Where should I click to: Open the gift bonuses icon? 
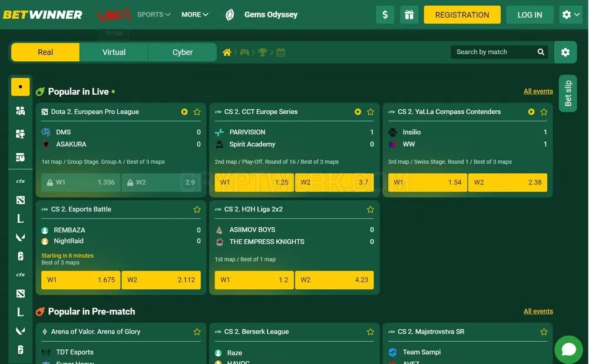(x=409, y=15)
